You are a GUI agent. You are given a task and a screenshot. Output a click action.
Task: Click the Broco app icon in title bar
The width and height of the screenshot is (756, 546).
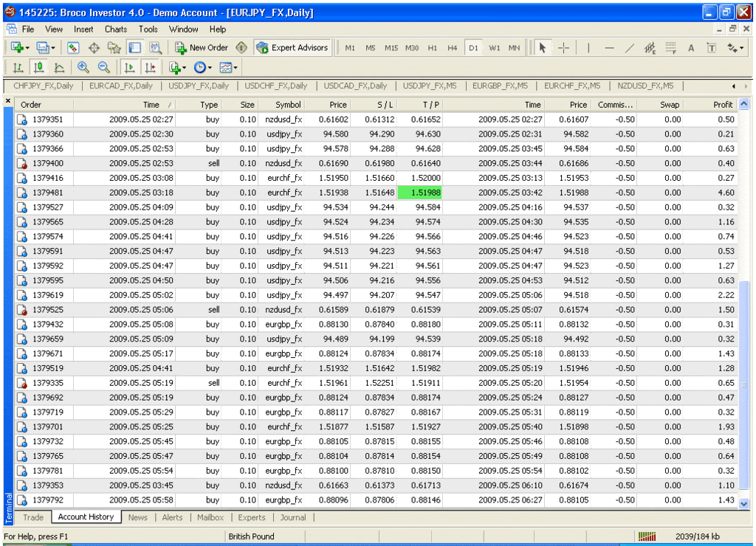pyautogui.click(x=10, y=12)
